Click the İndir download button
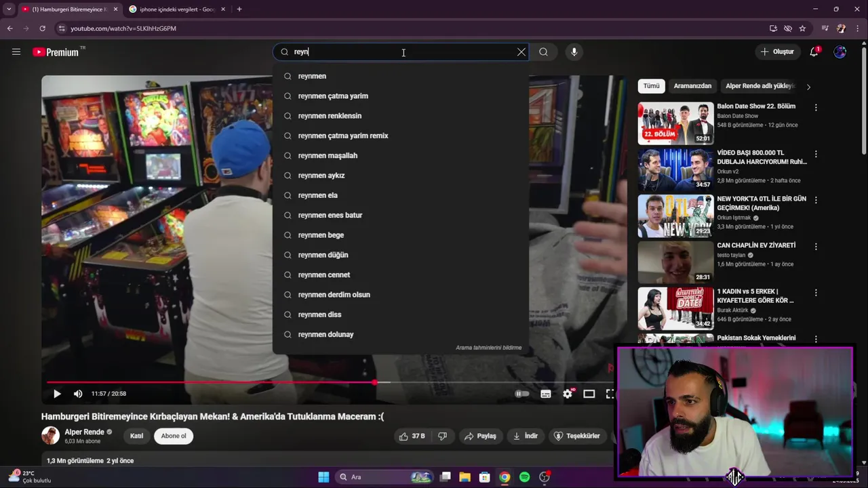This screenshot has height=488, width=868. point(526,436)
